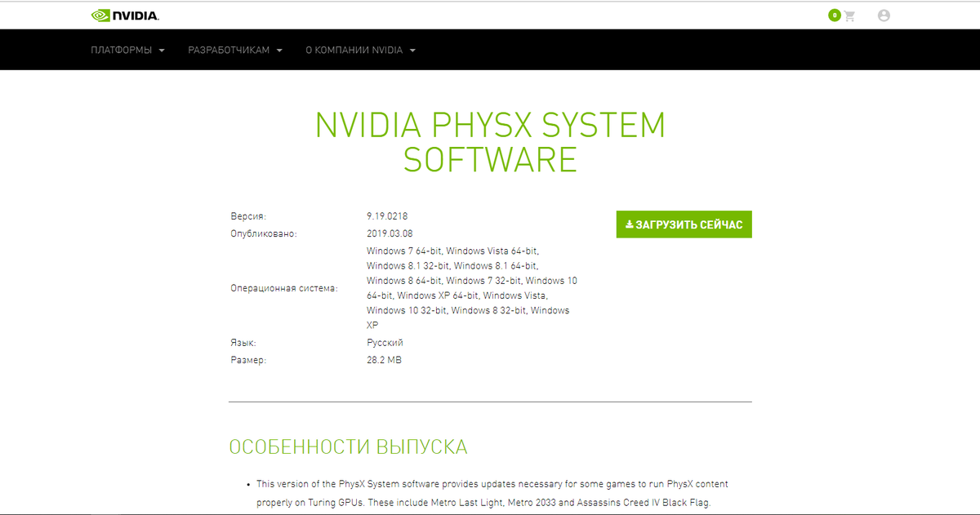Click the NVIDIA PHYSX SYSTEM SOFTWARE heading
Screen dimensions: 980x515
point(490,142)
